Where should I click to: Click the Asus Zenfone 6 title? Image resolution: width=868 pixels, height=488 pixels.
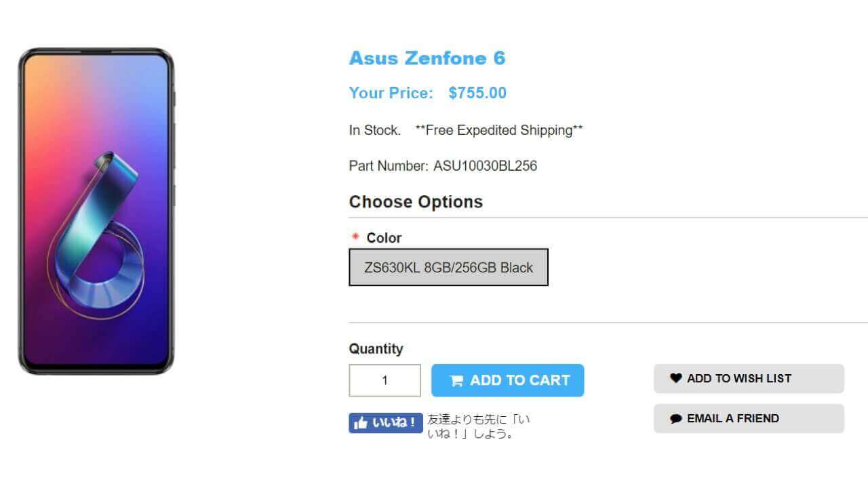(427, 58)
